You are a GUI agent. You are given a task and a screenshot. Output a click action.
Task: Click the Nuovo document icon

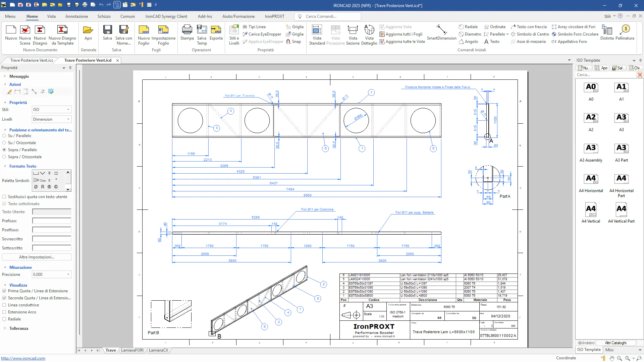point(11,33)
